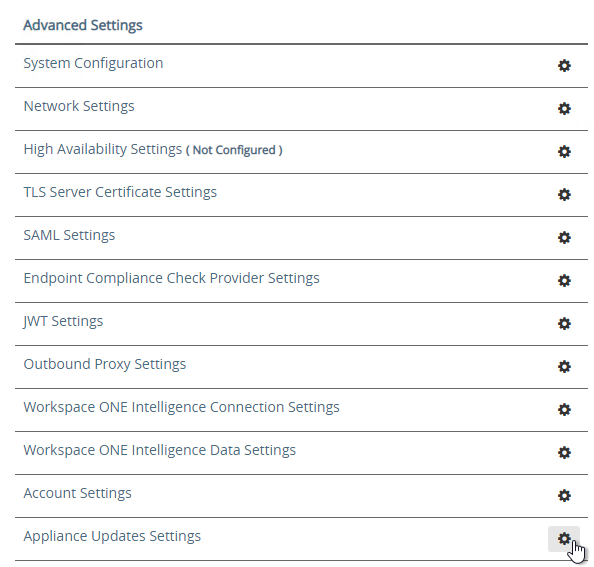This screenshot has width=594, height=567.
Task: Click Appliance Updates Settings gear icon
Action: click(564, 539)
